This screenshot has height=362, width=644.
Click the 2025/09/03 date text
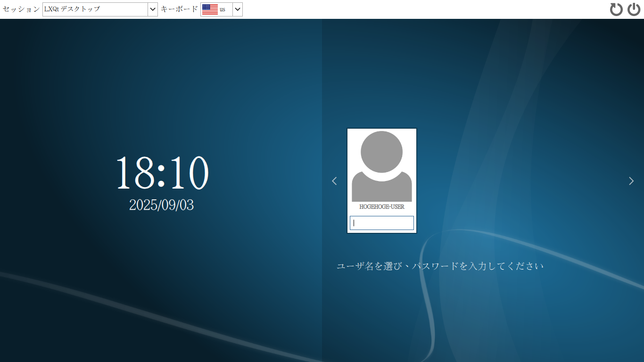[x=162, y=205]
